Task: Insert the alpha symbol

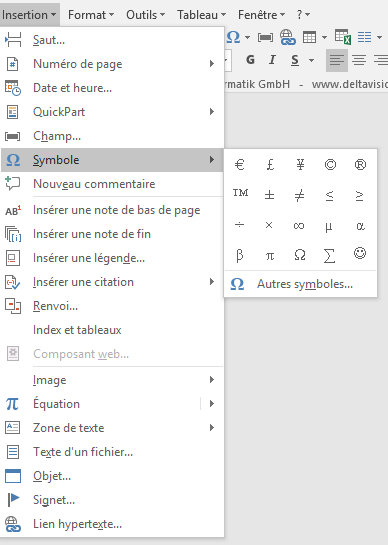Action: (x=361, y=226)
